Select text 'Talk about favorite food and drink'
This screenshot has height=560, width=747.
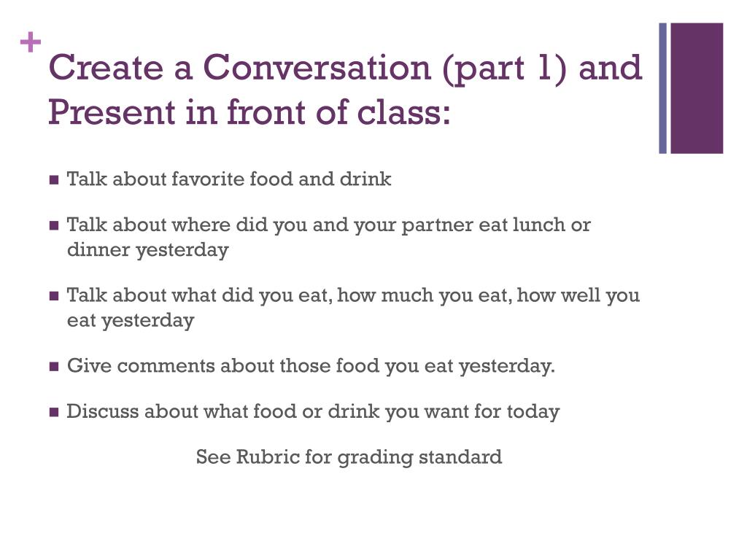coord(229,179)
